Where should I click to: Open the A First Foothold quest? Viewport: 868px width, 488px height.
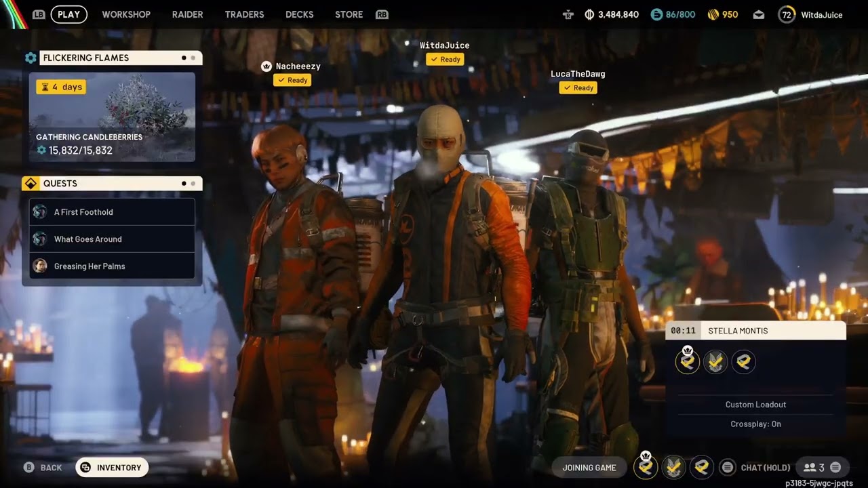click(x=112, y=212)
